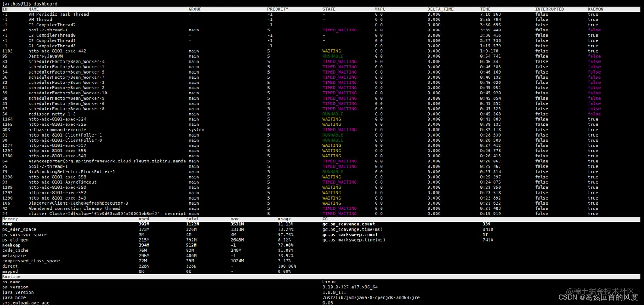644x305 pixels.
Task: Select the systemload.average value 0.08
Action: 328,303
